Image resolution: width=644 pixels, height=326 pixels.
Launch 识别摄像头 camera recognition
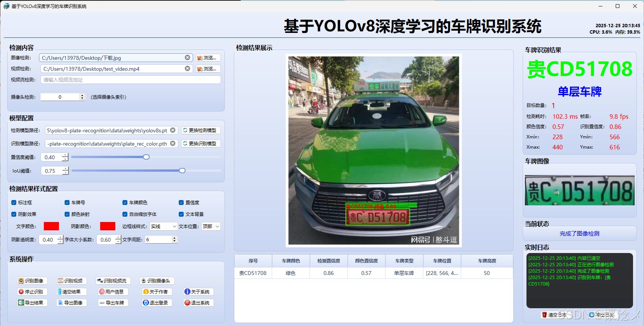click(x=157, y=281)
